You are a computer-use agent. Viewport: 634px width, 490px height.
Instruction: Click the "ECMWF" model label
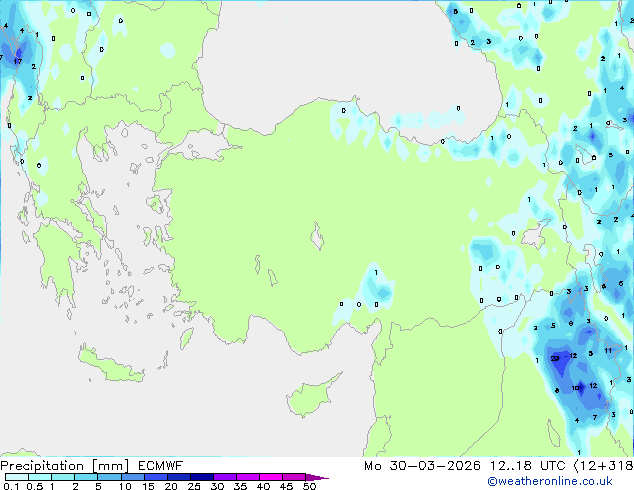[161, 466]
